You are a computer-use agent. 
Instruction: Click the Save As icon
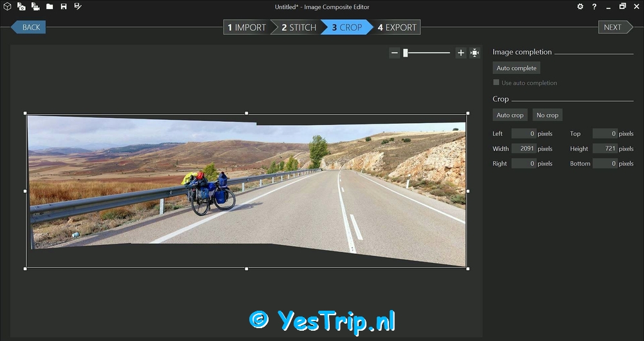pyautogui.click(x=78, y=6)
